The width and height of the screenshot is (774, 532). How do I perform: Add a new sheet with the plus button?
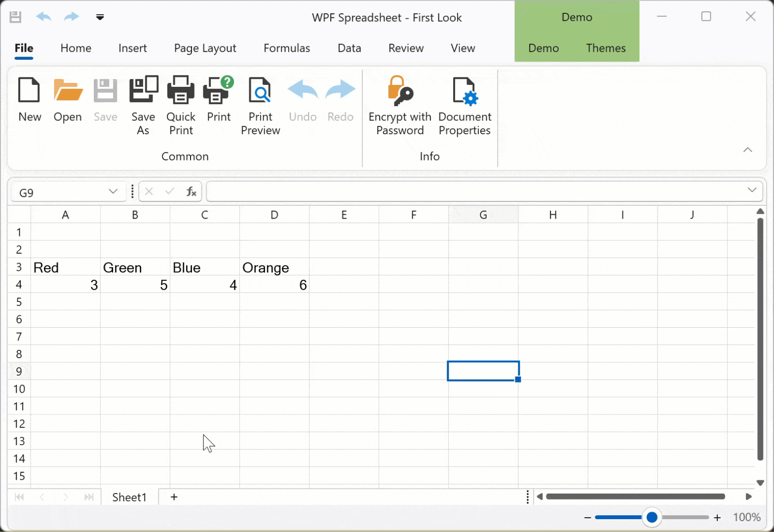174,497
